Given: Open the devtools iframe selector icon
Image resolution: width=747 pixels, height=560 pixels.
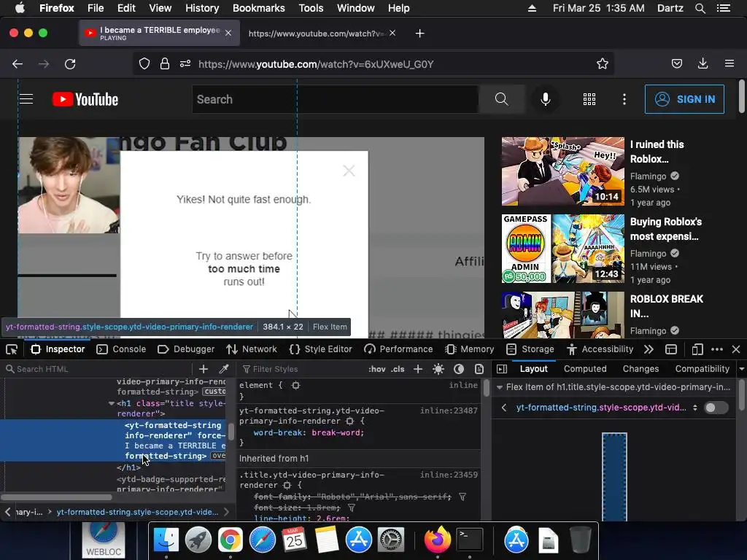Looking at the screenshot, I should point(671,349).
